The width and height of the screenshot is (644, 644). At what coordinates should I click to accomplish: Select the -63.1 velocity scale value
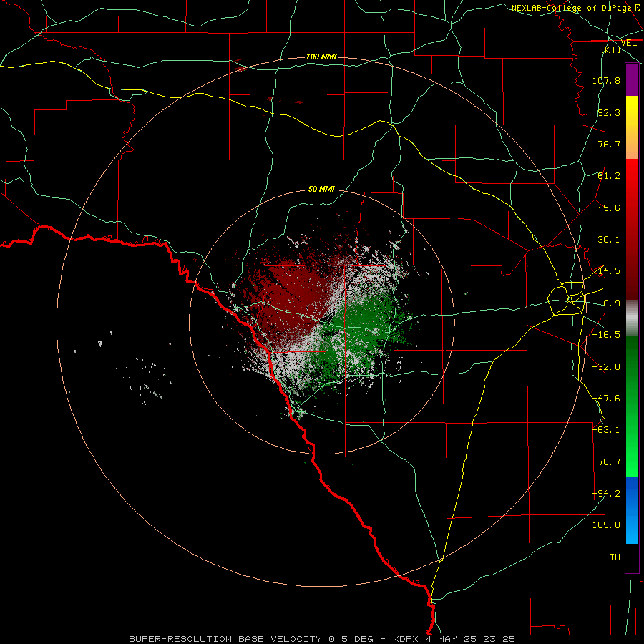coord(606,430)
